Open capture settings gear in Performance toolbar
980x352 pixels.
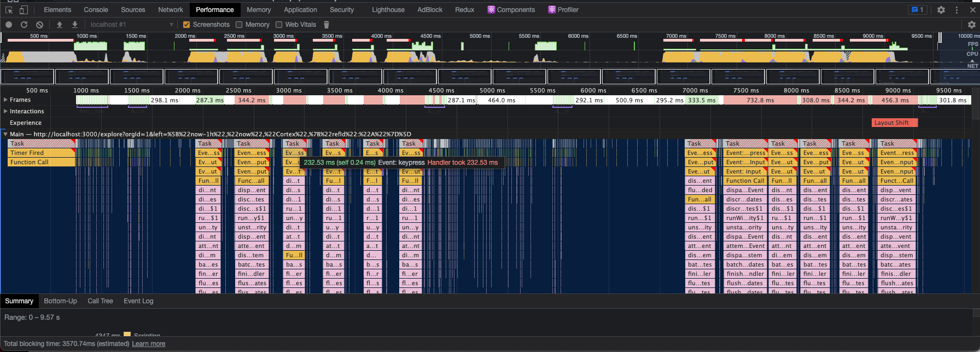click(972, 25)
